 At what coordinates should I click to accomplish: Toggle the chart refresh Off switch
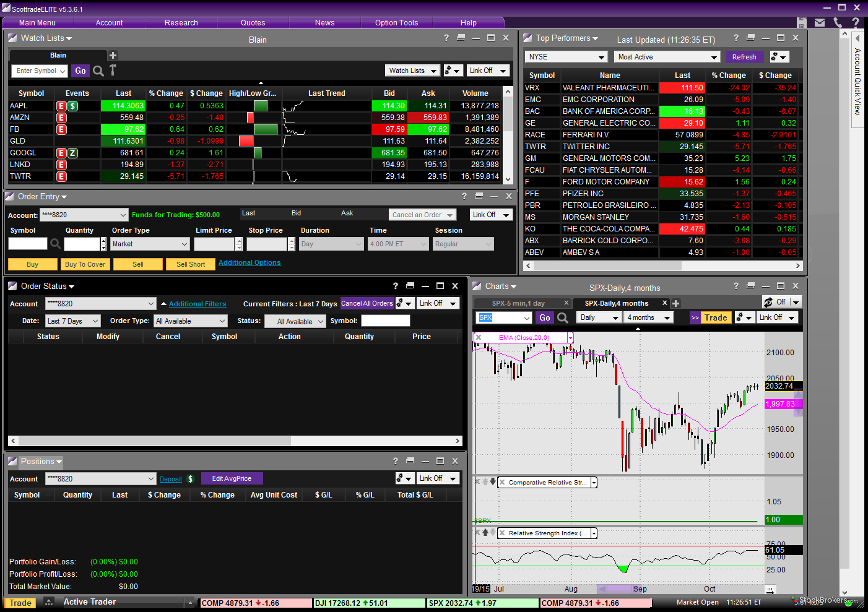pos(782,302)
